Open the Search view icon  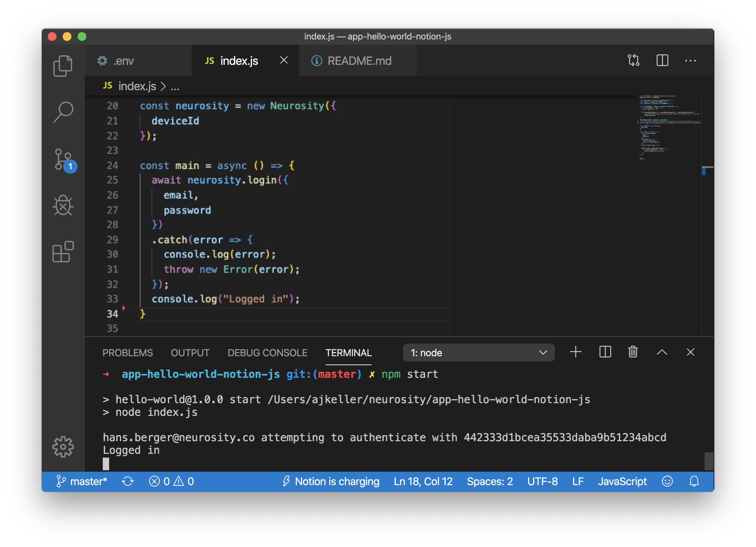pyautogui.click(x=63, y=112)
